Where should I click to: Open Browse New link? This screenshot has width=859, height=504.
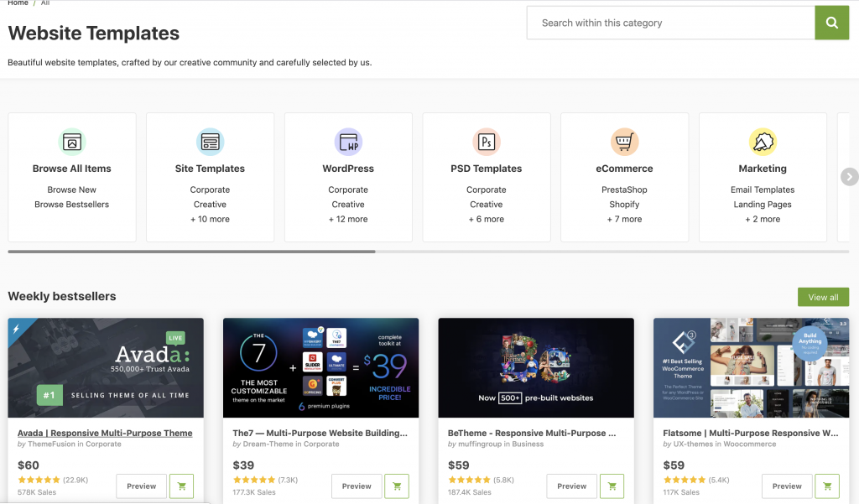tap(72, 190)
